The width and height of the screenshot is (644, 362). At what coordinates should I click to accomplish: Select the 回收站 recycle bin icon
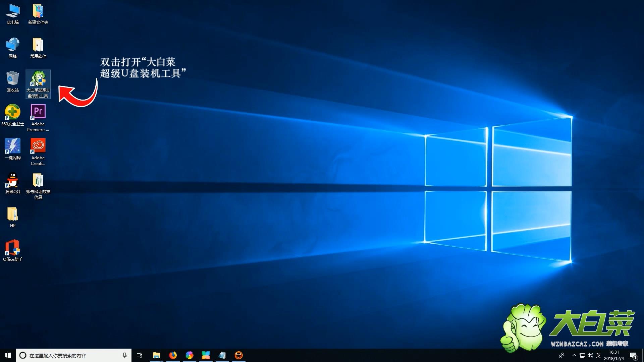13,79
